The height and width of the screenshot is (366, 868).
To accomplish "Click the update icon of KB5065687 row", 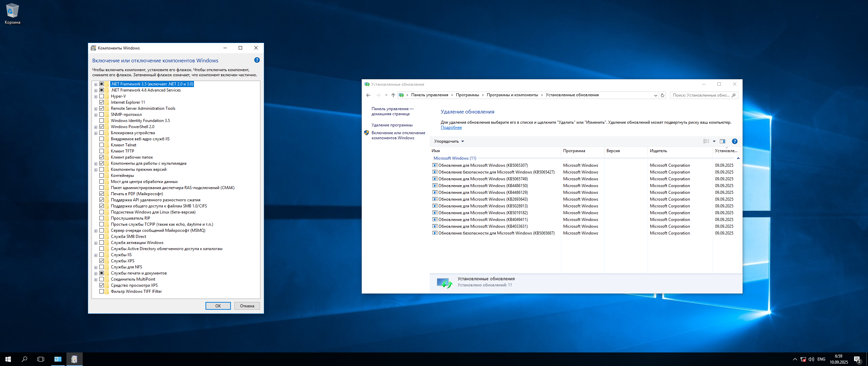I will [x=435, y=233].
